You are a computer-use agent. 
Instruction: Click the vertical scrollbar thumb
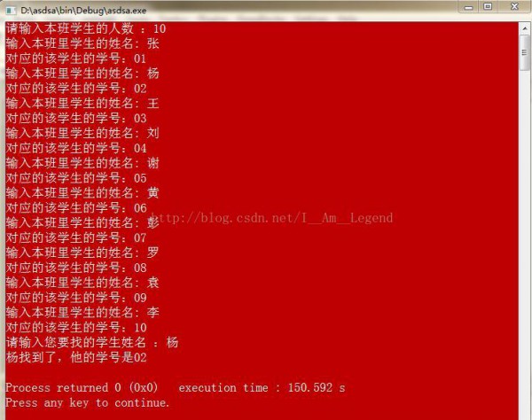click(525, 52)
